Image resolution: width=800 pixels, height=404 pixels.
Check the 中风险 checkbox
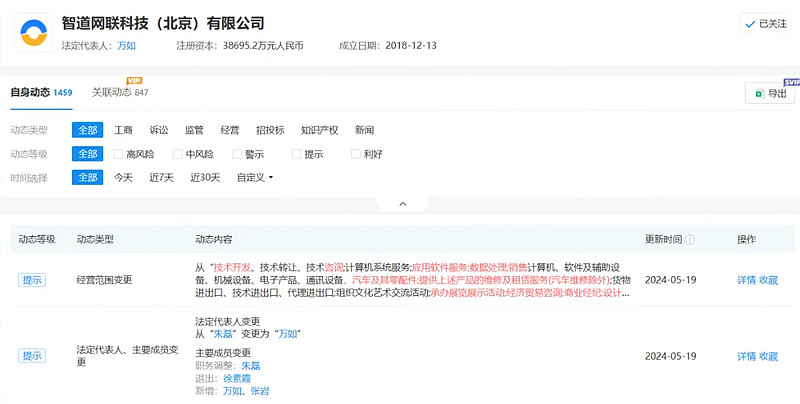pyautogui.click(x=178, y=154)
